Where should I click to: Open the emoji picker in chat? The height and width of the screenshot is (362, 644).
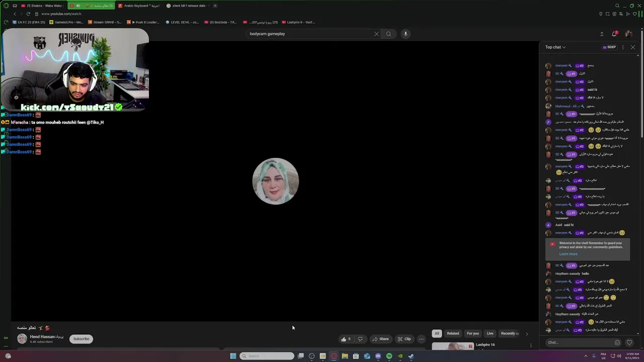click(617, 342)
